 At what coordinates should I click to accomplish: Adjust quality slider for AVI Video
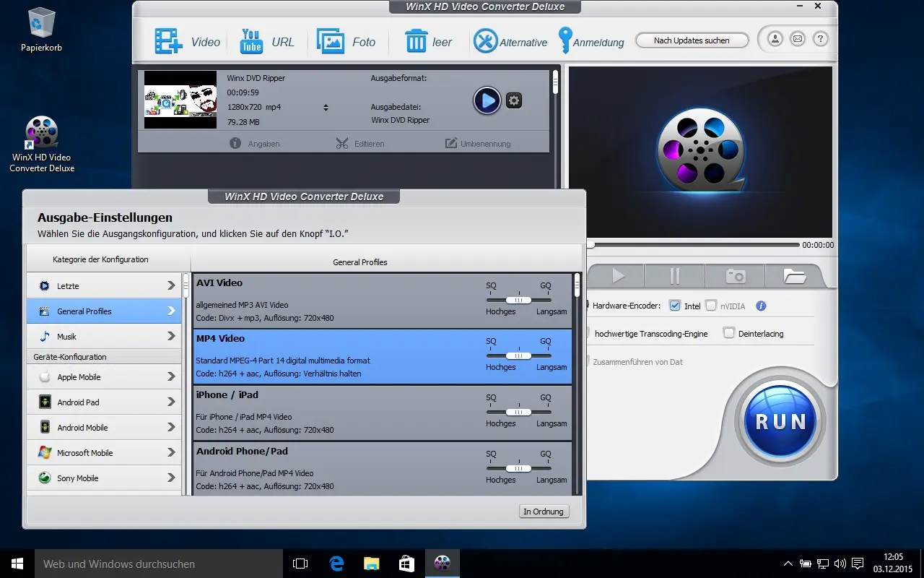pos(518,300)
